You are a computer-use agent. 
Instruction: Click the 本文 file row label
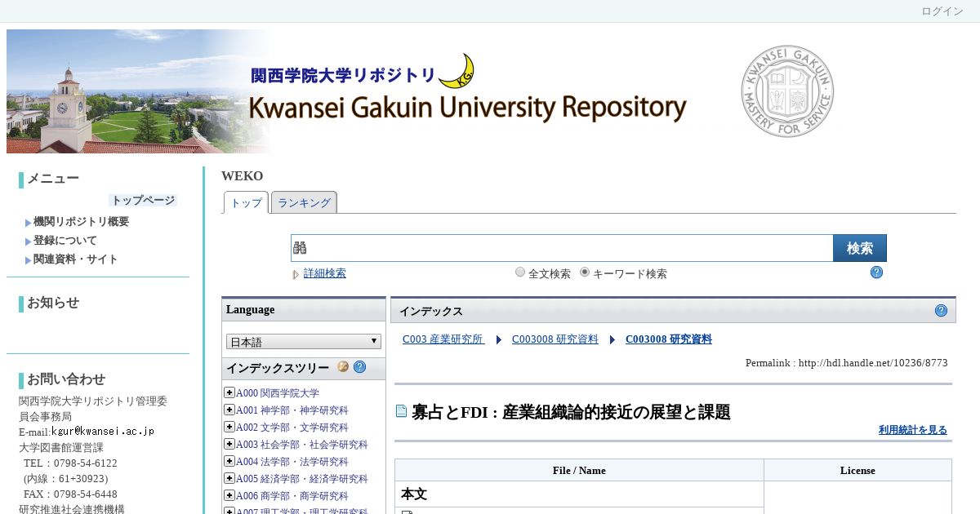point(414,494)
